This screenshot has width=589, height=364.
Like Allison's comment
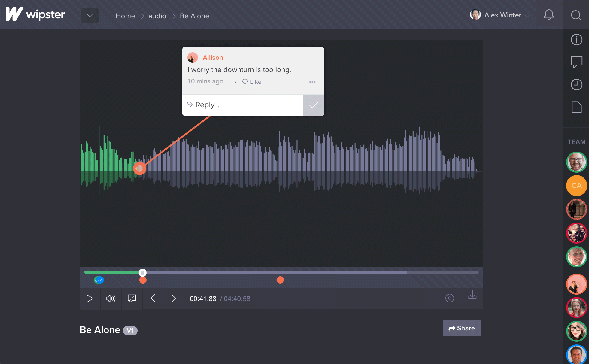252,82
